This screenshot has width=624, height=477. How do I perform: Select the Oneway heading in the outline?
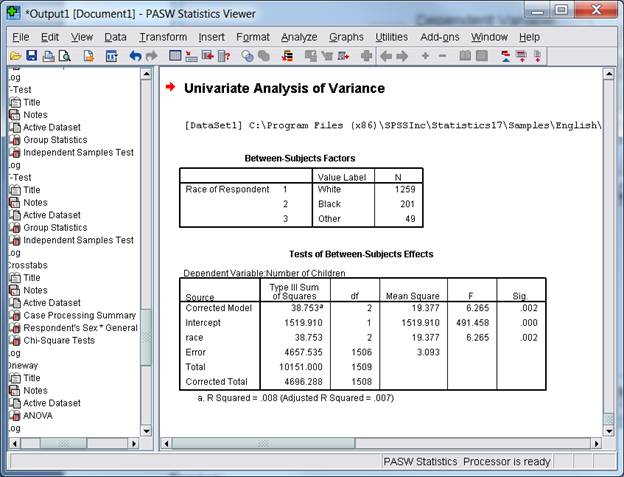point(23,365)
